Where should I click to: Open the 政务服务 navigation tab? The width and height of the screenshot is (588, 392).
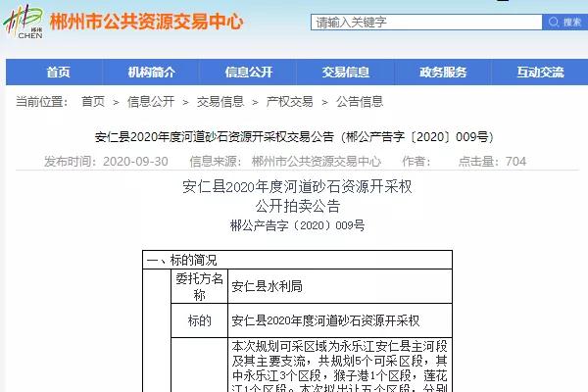(x=443, y=72)
